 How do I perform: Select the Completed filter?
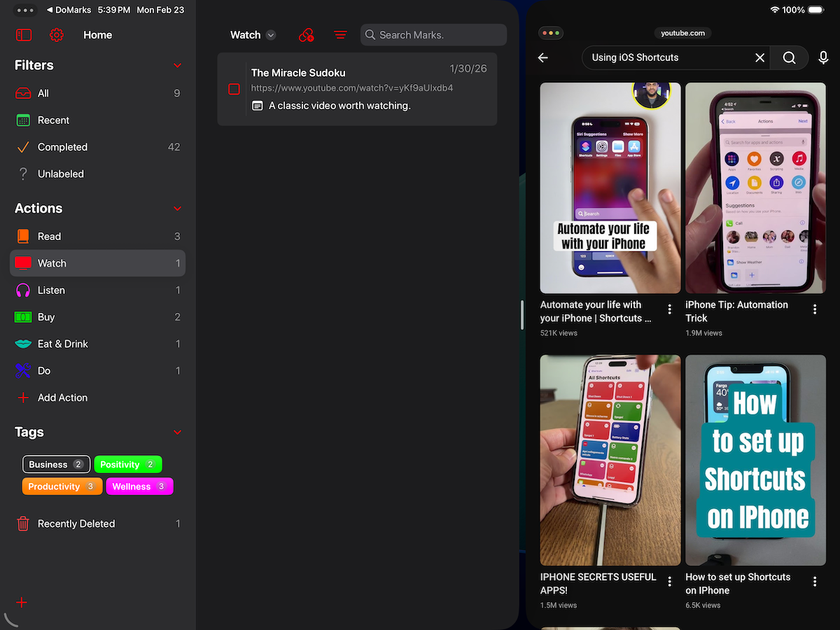coord(62,147)
